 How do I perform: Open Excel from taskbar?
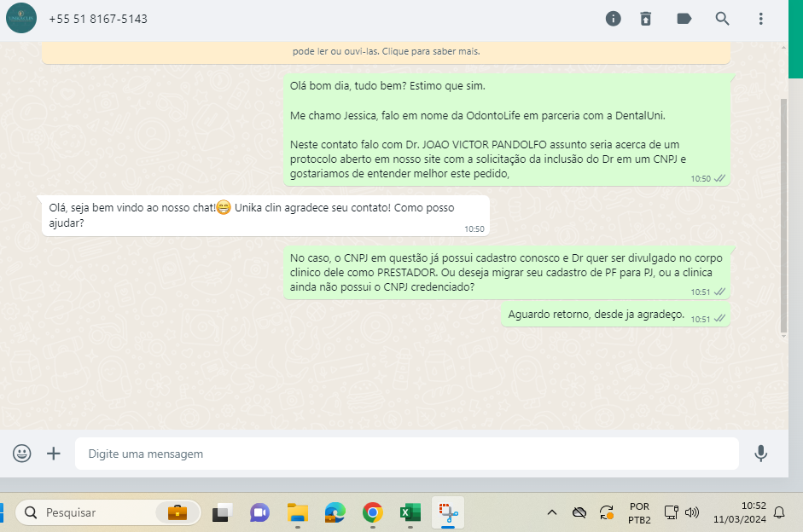410,512
